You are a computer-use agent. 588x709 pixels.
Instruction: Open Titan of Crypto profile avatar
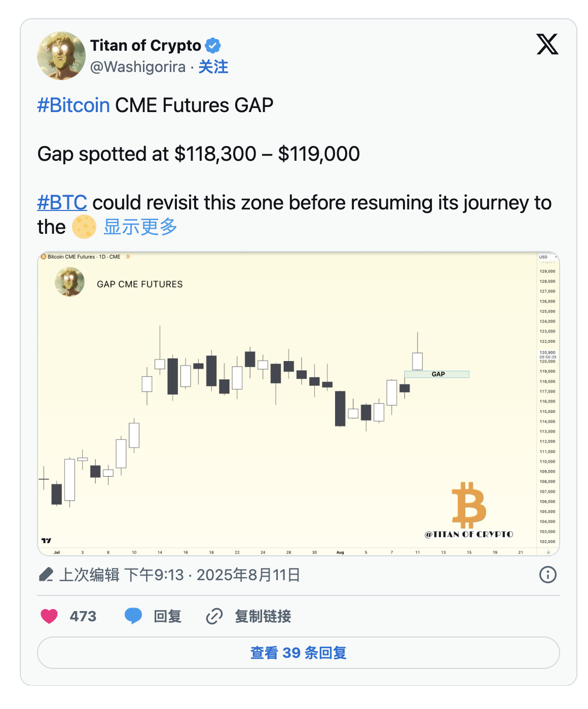pos(61,56)
